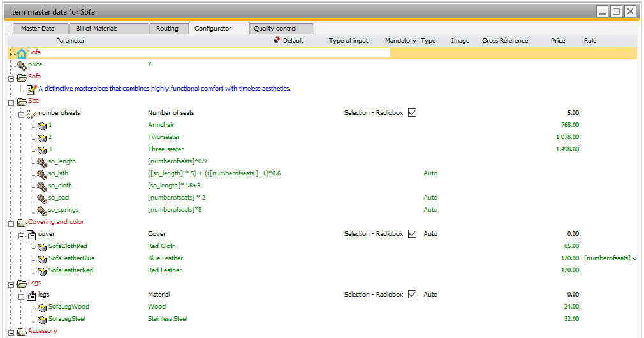Collapse the Size folder node
This screenshot has height=338, width=644.
click(x=11, y=101)
